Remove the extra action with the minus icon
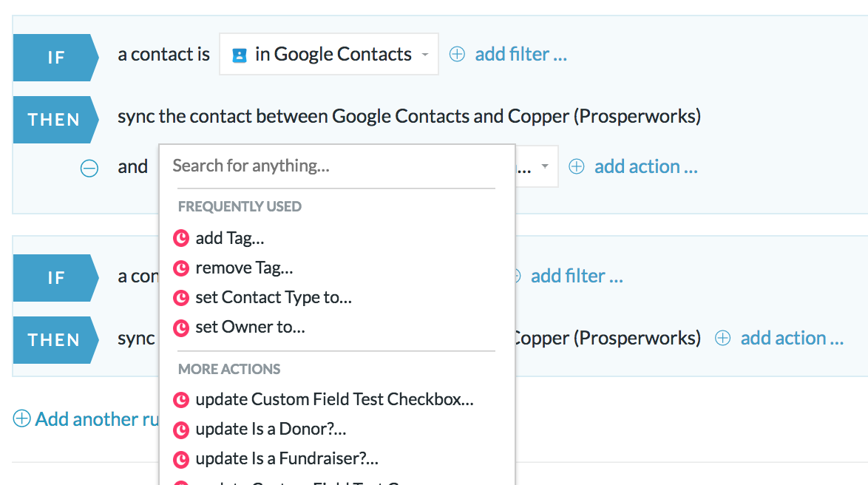This screenshot has width=868, height=485. (89, 168)
